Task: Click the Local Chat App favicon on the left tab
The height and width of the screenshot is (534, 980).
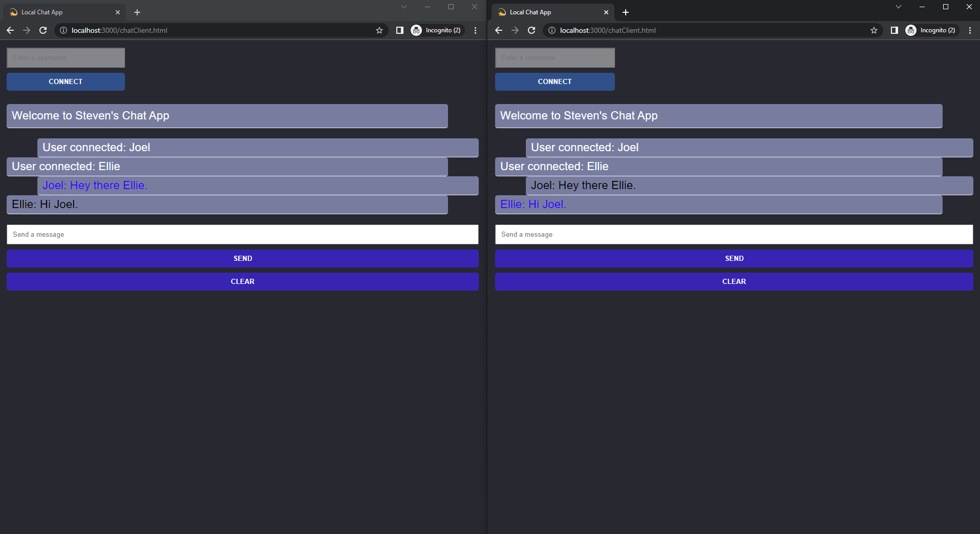Action: 13,12
